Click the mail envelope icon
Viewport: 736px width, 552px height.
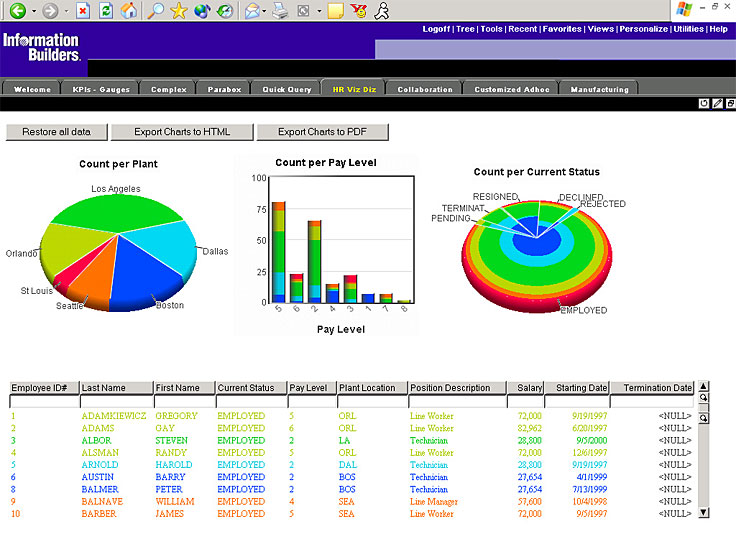251,11
